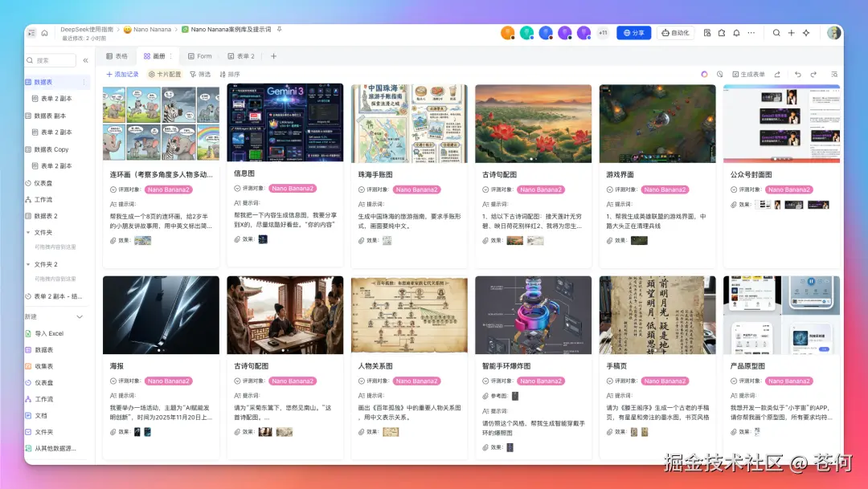Click the 分享 share button

tap(635, 32)
